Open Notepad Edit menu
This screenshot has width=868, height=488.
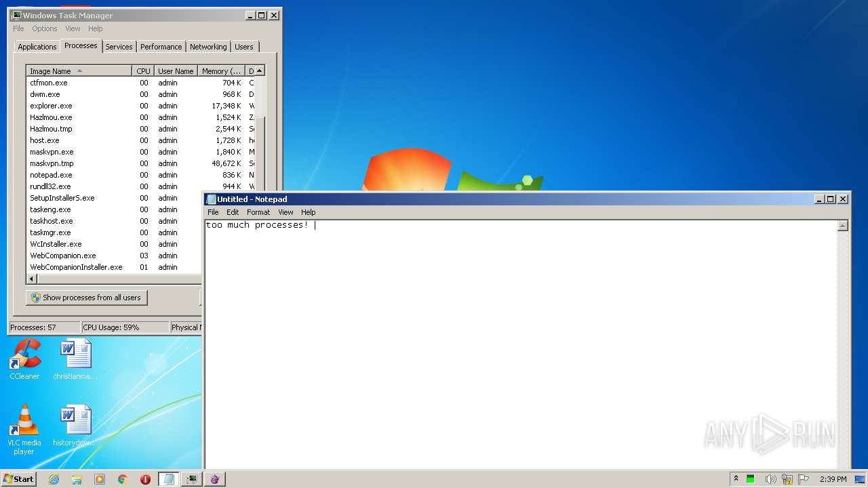pos(233,212)
